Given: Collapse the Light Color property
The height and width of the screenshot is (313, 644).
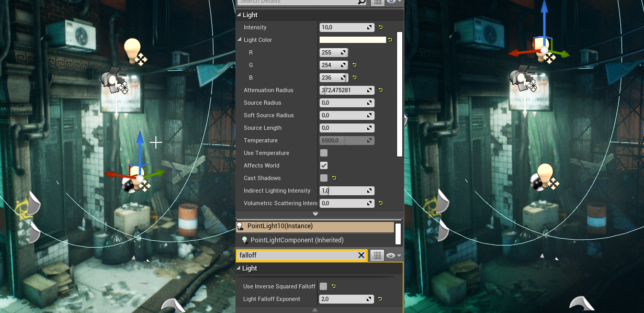Looking at the screenshot, I should 240,40.
